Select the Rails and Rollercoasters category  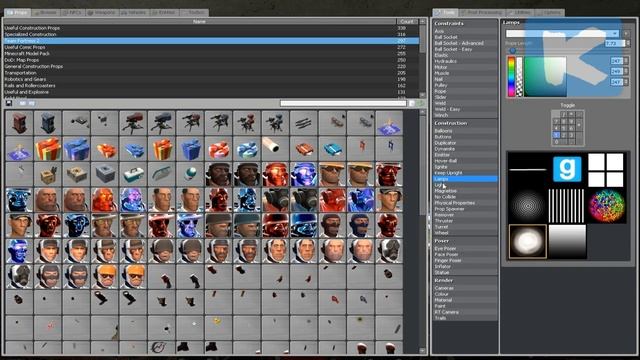pyautogui.click(x=211, y=86)
